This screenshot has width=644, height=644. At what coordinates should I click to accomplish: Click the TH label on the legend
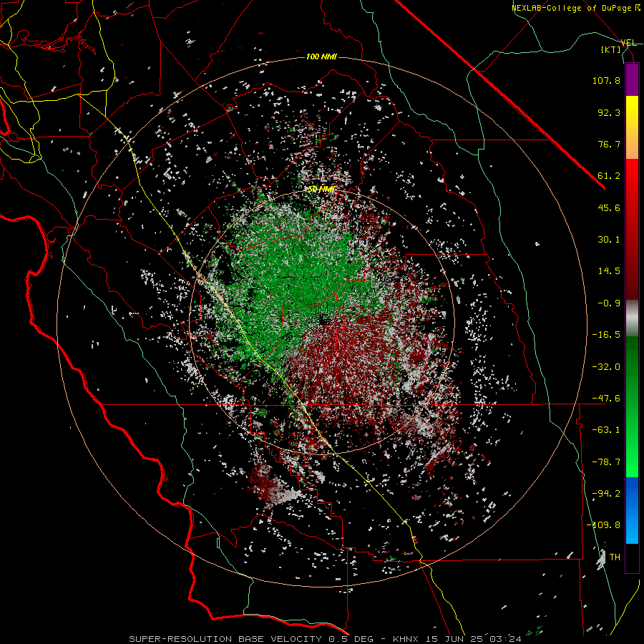coord(615,557)
